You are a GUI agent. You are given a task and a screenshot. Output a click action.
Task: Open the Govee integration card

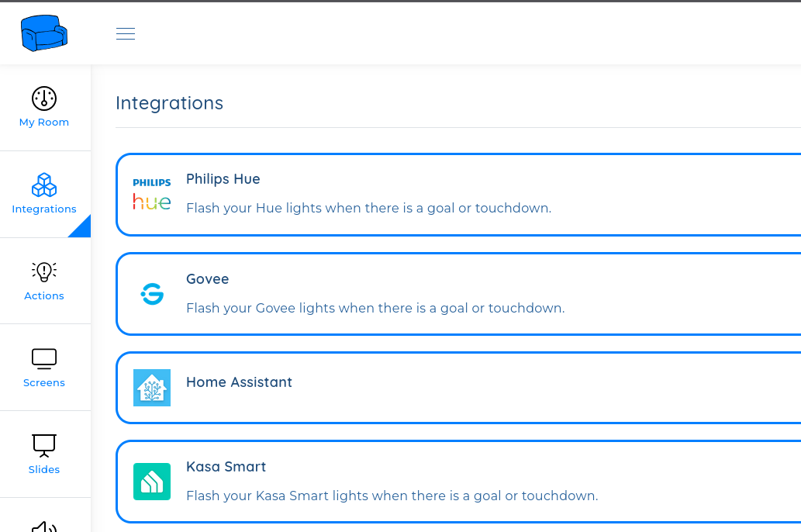point(458,294)
